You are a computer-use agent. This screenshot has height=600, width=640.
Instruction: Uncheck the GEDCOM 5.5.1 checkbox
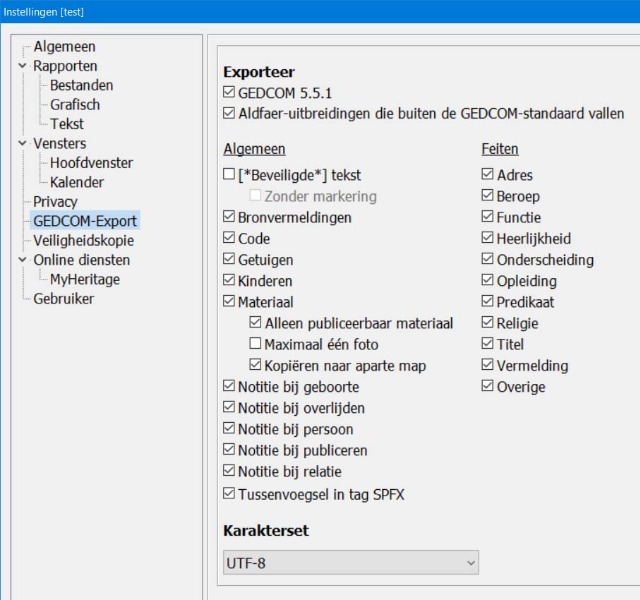point(229,94)
